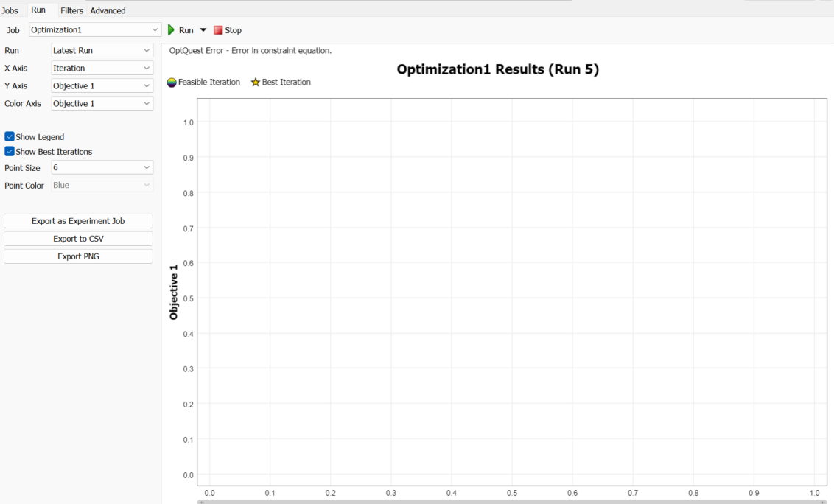Open the Run button dropdown arrow
The width and height of the screenshot is (834, 504).
point(203,30)
